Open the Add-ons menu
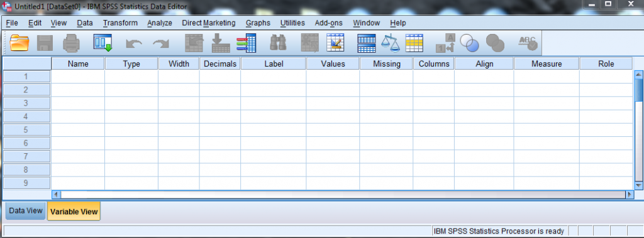This screenshot has width=644, height=238. 328,23
